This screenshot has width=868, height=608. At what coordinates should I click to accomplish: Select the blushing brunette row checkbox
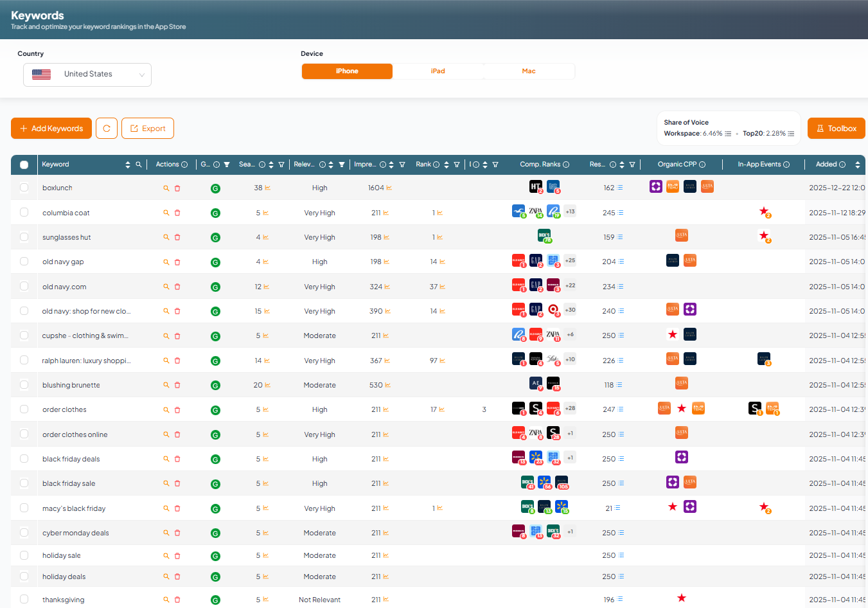[x=24, y=384]
